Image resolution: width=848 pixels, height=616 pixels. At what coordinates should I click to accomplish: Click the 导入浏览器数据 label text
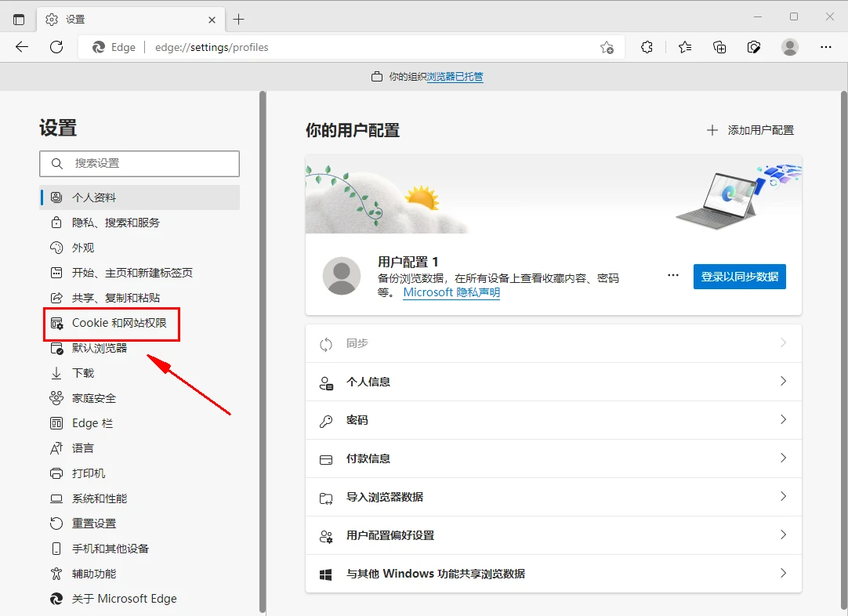[x=385, y=497]
